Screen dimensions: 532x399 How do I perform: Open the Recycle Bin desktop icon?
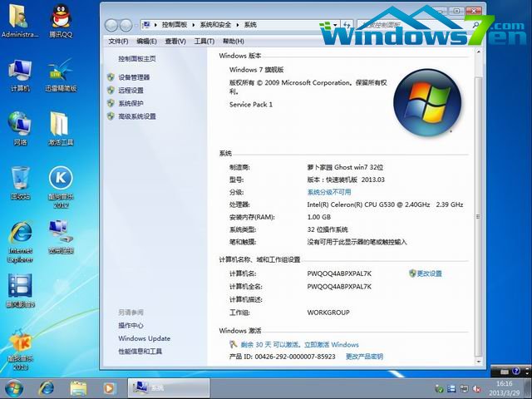[x=20, y=183]
